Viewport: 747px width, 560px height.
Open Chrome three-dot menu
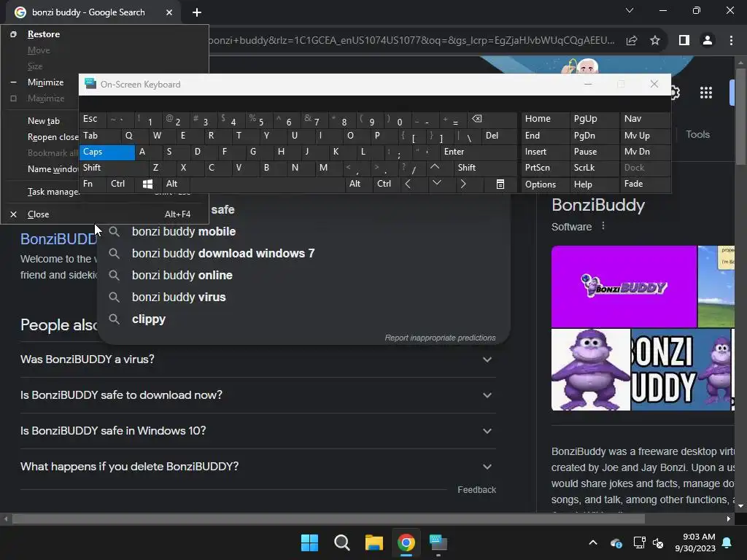(731, 41)
